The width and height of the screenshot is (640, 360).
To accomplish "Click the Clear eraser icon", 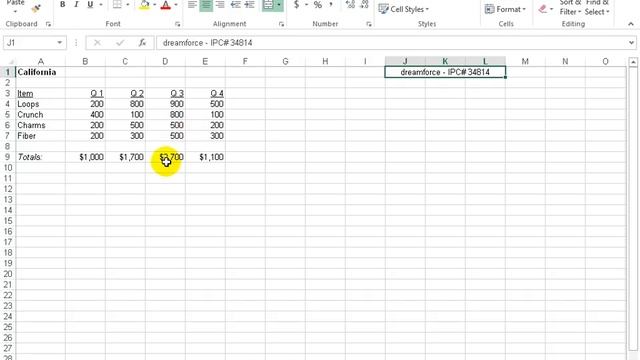I will click(x=542, y=9).
